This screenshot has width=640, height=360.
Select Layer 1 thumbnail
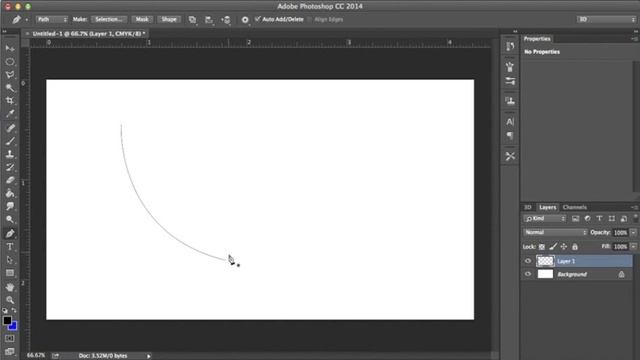pyautogui.click(x=545, y=261)
